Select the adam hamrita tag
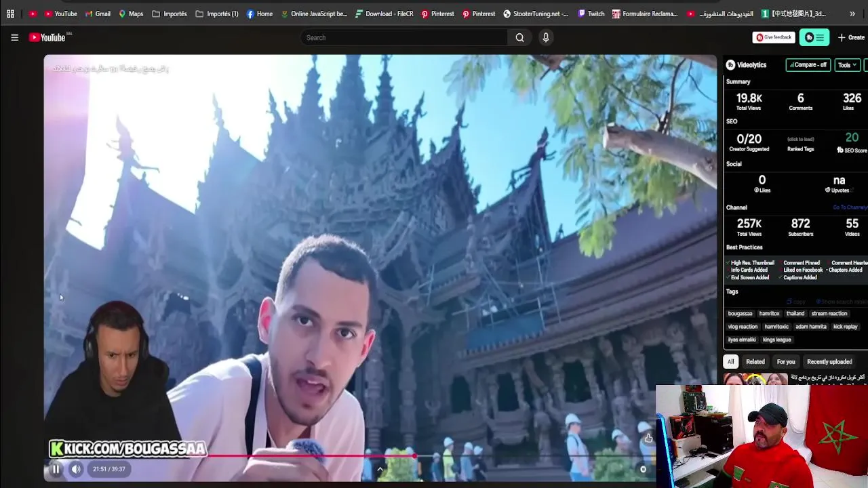The image size is (868, 488). (811, 327)
